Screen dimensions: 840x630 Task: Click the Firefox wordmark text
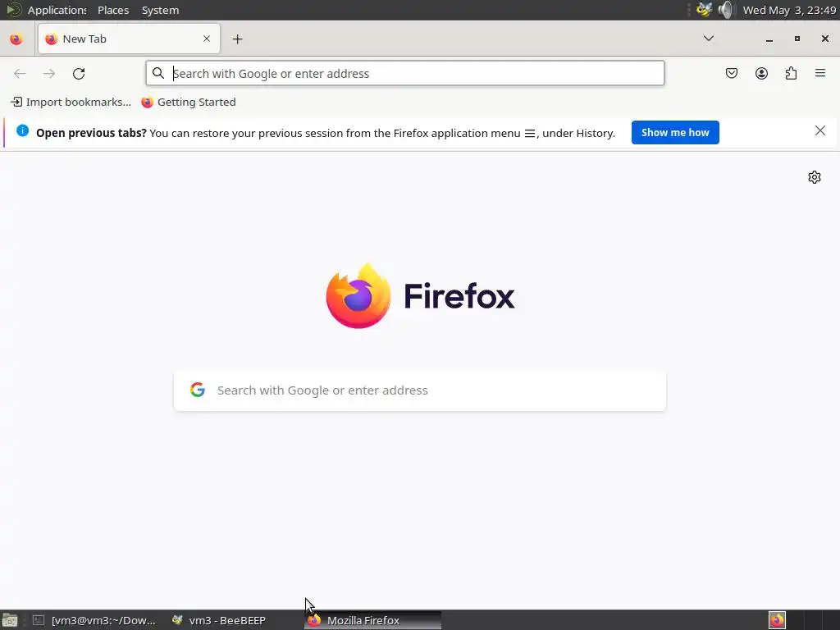pos(459,296)
